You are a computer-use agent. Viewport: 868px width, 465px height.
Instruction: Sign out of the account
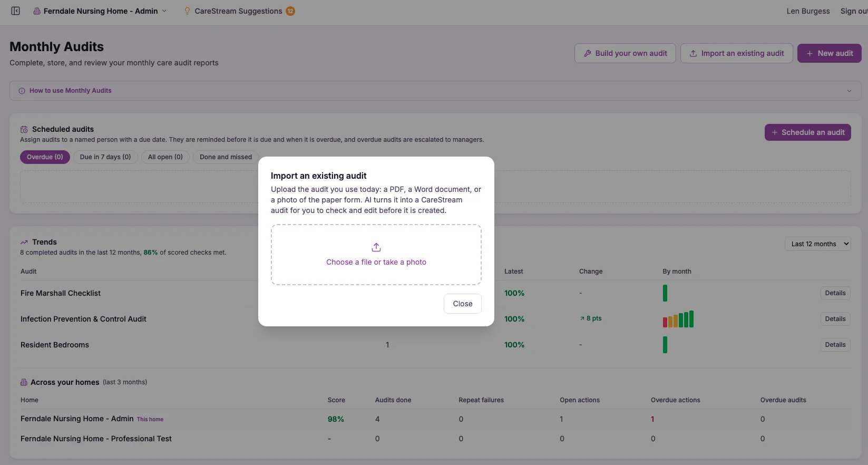click(854, 11)
